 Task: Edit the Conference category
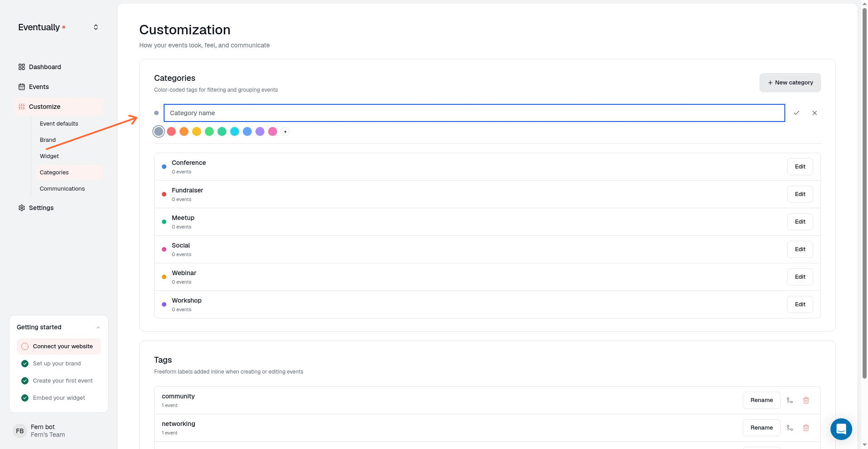tap(800, 167)
